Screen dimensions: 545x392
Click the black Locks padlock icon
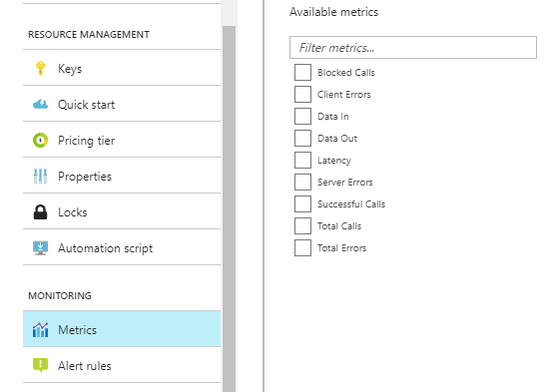[x=40, y=211]
